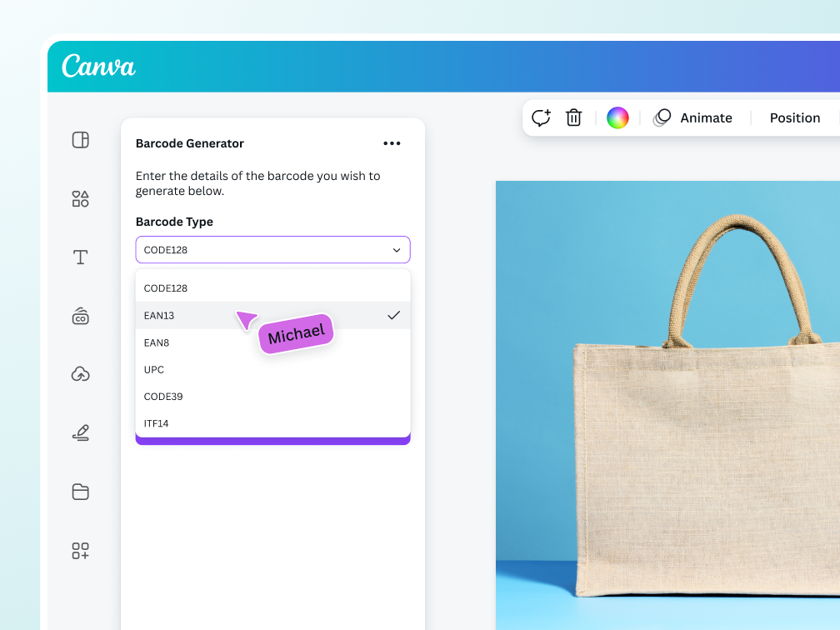Screen dimensions: 840x630
Task: Click the Position button
Action: [794, 117]
